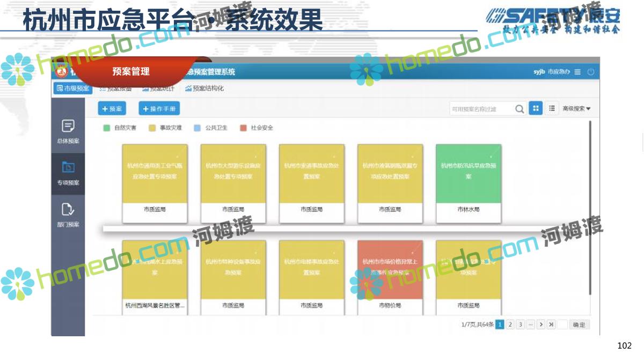Toggle the 事故灾难 yellow legend filter
644x362 pixels.
[152, 128]
